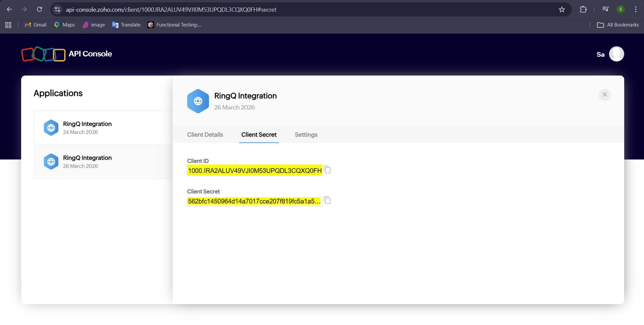The width and height of the screenshot is (644, 325).
Task: Reload the current page
Action: 39,9
